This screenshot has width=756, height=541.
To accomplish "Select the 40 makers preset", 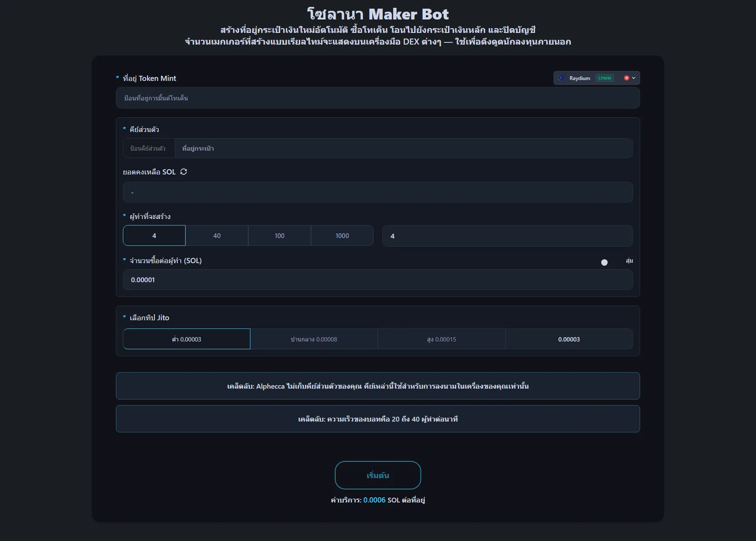I will (x=217, y=235).
